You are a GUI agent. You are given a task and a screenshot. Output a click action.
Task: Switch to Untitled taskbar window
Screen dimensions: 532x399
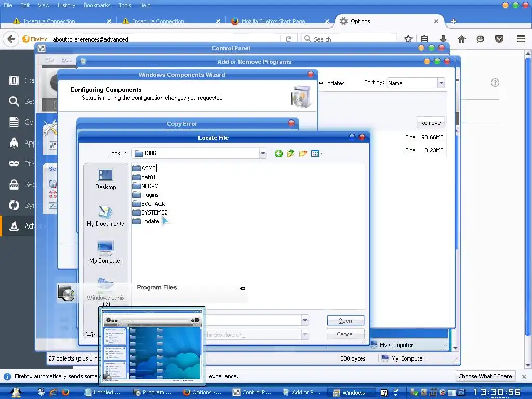point(103,393)
